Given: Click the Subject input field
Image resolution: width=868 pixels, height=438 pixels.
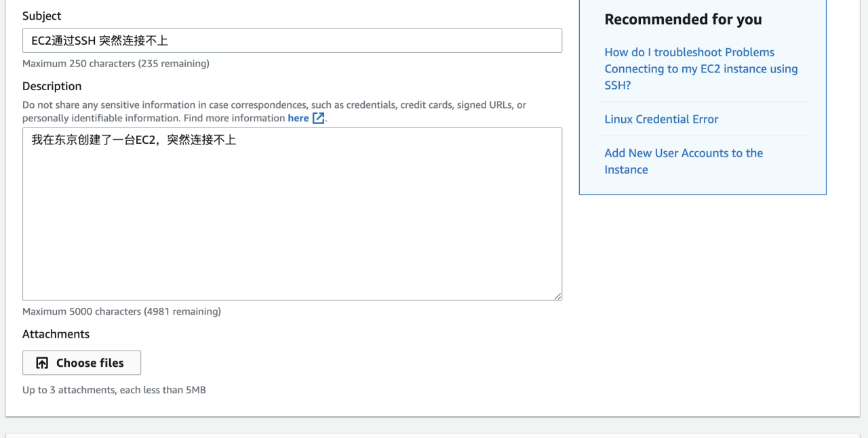Looking at the screenshot, I should [292, 41].
